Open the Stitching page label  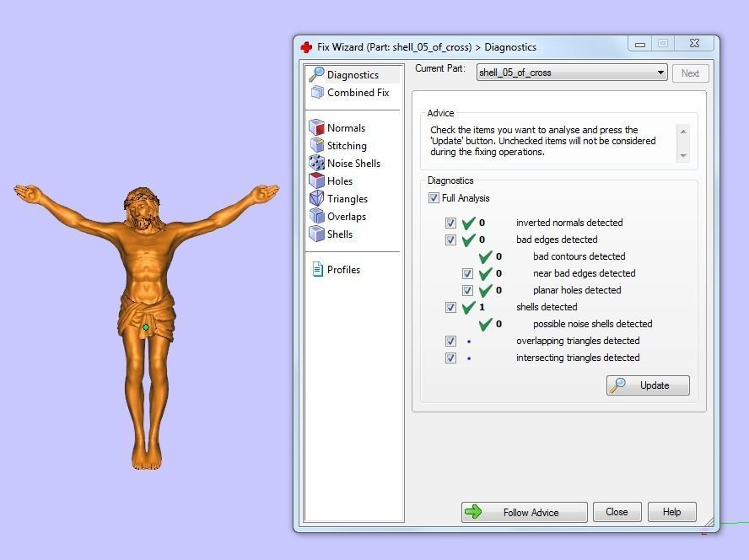point(348,146)
